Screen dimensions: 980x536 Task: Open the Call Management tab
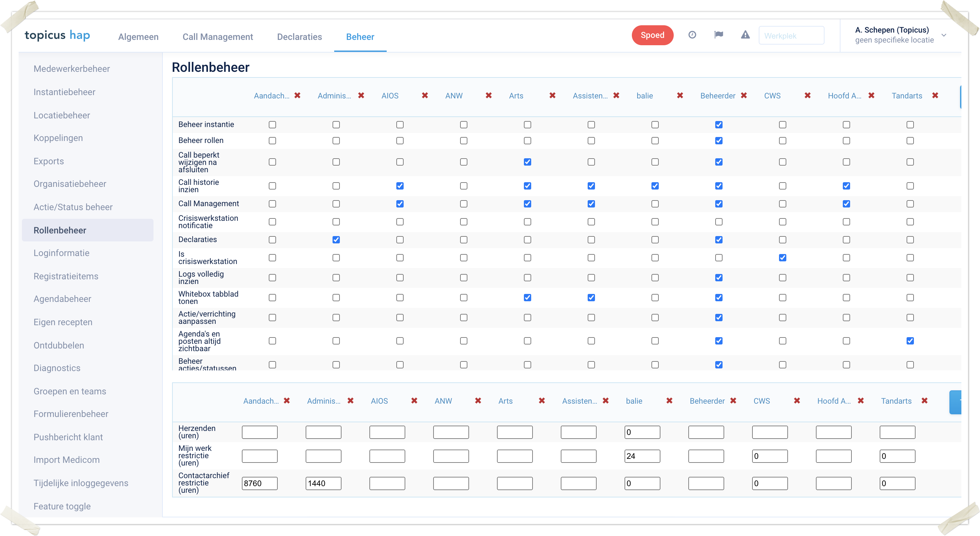(218, 37)
